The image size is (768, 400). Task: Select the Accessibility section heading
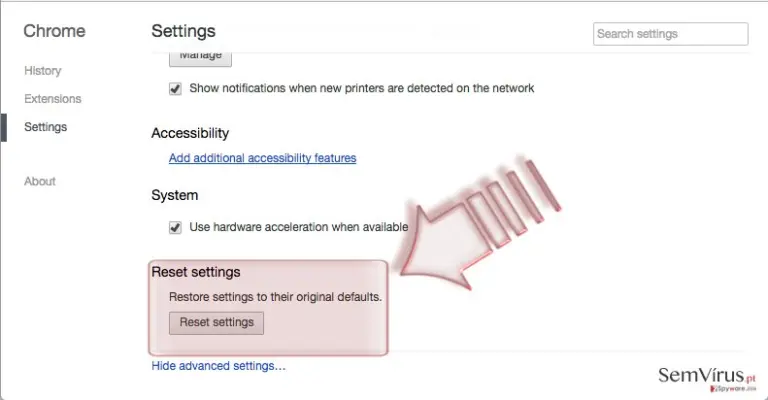tap(190, 133)
